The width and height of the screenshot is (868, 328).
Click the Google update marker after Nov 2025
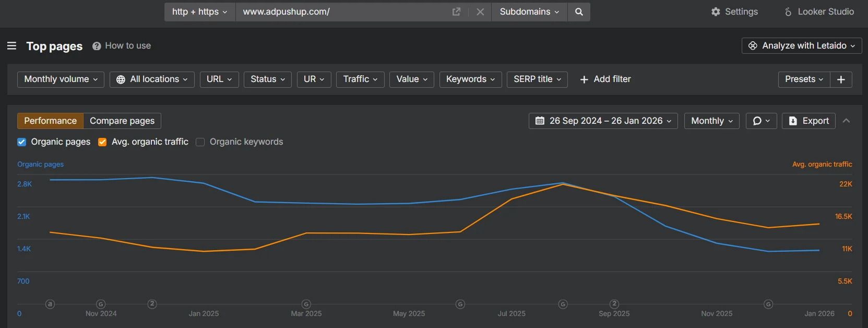[x=768, y=304]
